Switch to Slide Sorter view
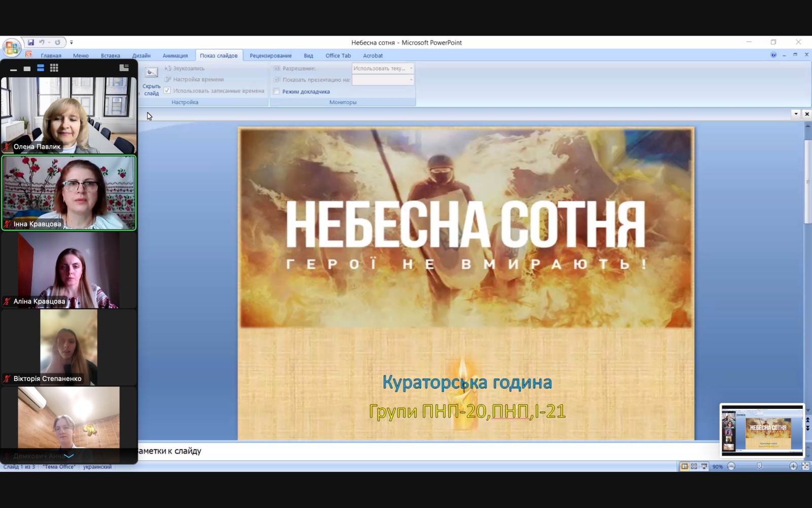 click(x=694, y=466)
